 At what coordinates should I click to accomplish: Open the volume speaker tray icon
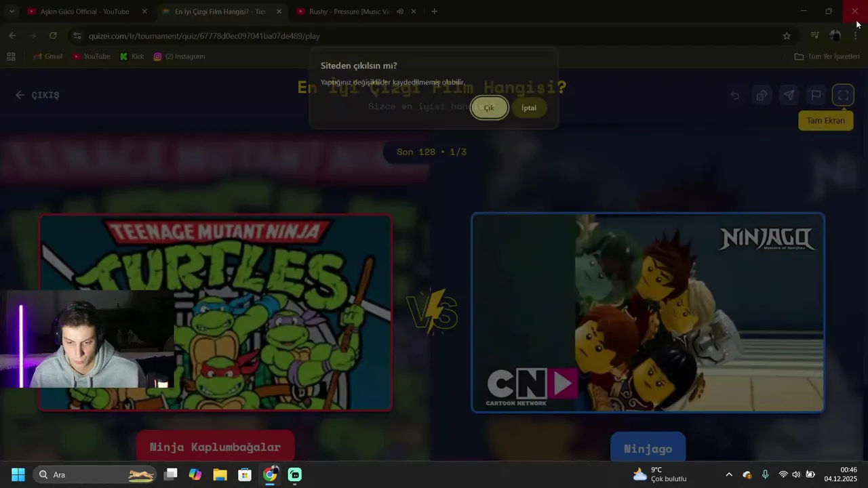[x=796, y=474]
